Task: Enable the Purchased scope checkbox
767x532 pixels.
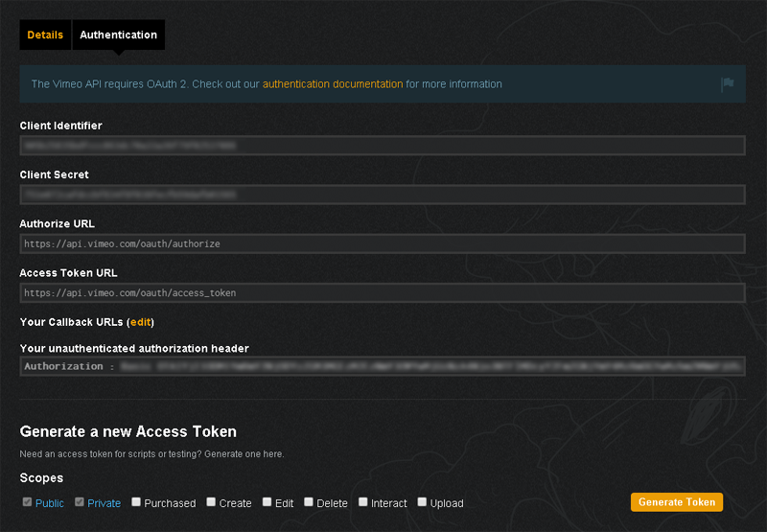Action: pyautogui.click(x=136, y=501)
